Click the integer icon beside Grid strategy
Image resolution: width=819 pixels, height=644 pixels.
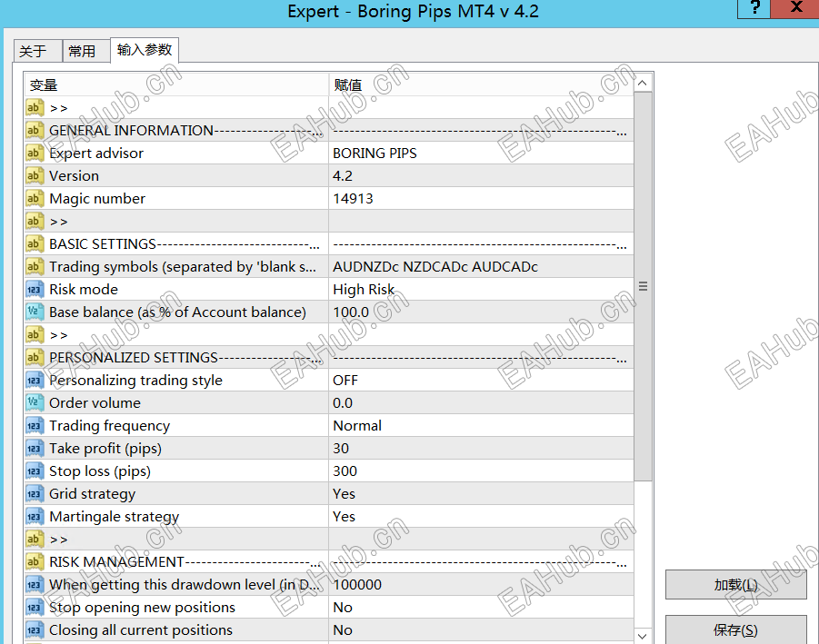[x=35, y=494]
